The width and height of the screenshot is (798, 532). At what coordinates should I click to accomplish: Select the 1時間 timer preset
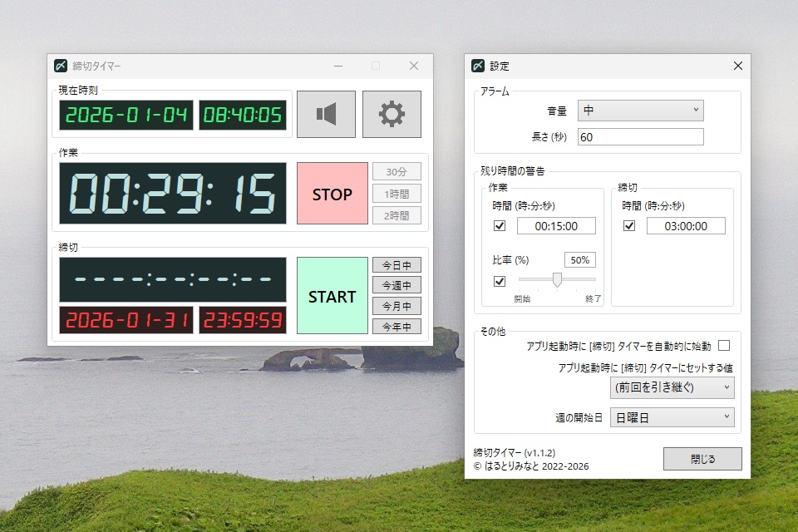point(397,193)
